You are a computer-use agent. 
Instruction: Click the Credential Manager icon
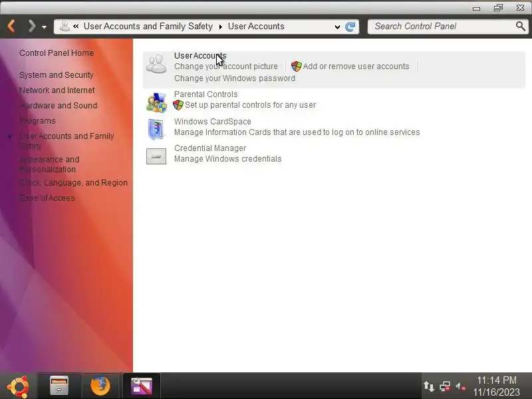(x=156, y=156)
